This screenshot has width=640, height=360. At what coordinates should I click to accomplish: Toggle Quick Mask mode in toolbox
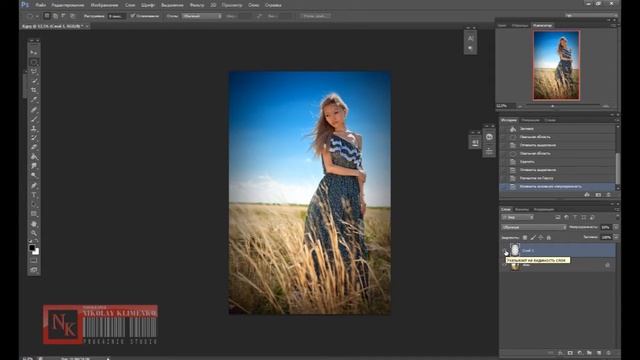coord(34,260)
